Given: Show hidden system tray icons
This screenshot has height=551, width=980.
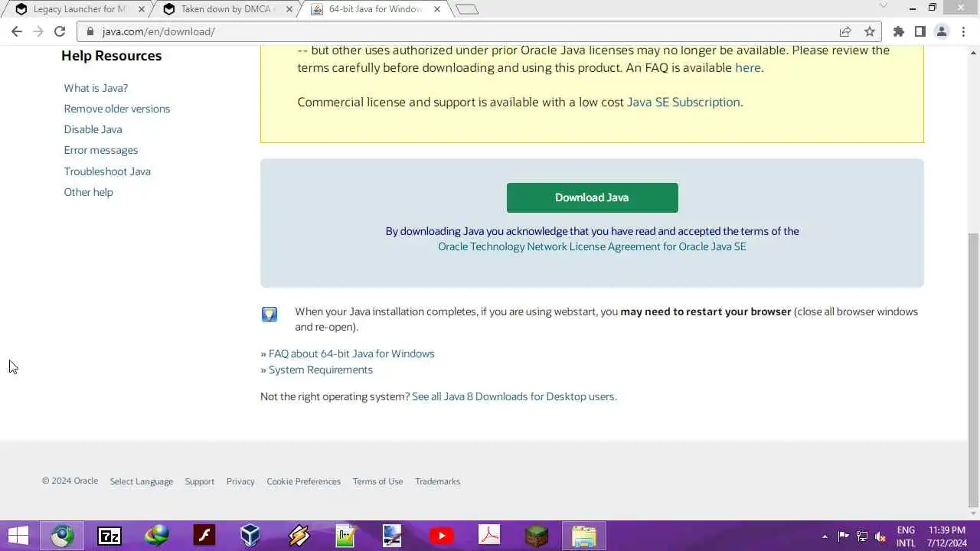Looking at the screenshot, I should coord(825,536).
